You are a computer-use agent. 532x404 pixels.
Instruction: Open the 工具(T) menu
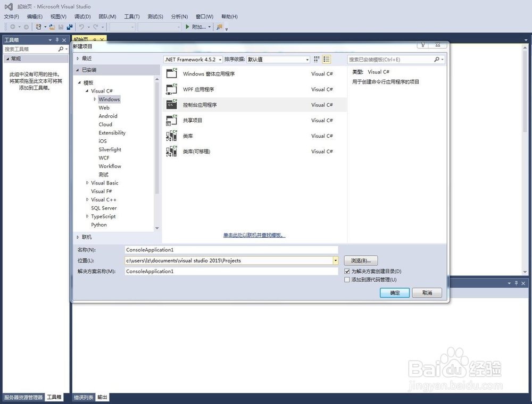[131, 16]
